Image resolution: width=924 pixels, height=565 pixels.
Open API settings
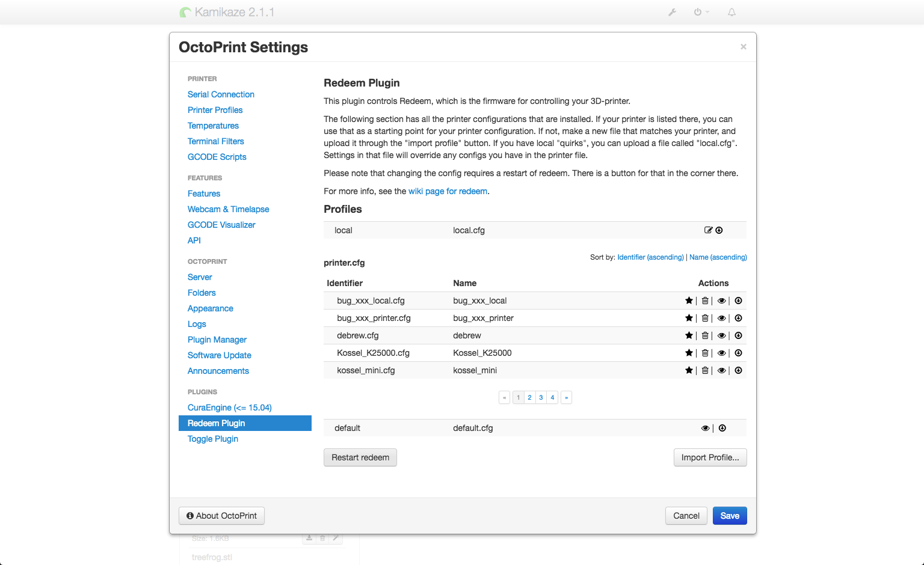point(194,240)
